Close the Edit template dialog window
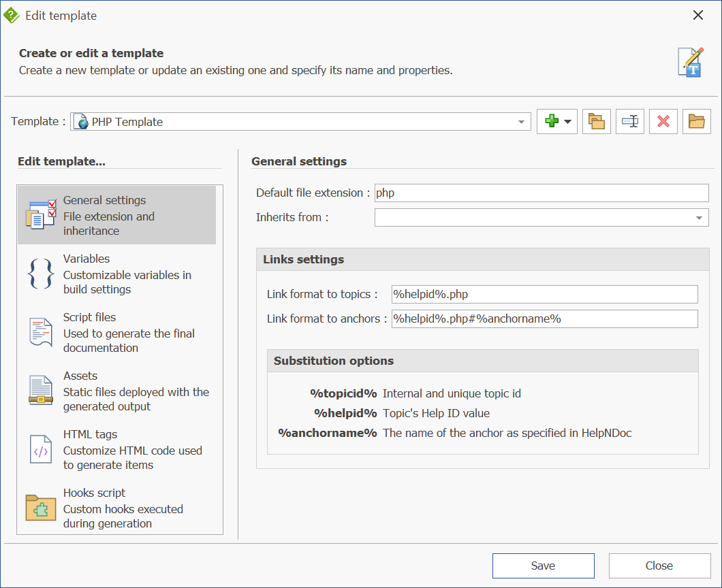This screenshot has width=722, height=588. [698, 15]
